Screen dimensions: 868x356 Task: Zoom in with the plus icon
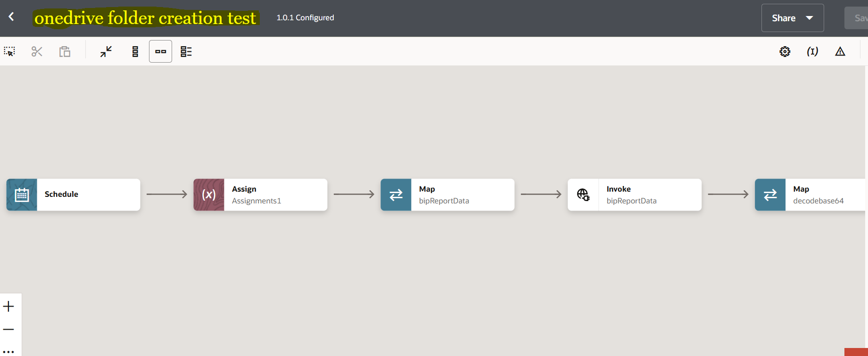click(x=8, y=307)
